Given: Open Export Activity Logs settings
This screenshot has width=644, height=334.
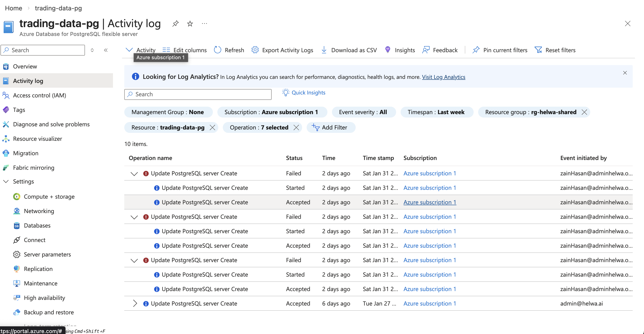Looking at the screenshot, I should pyautogui.click(x=282, y=50).
